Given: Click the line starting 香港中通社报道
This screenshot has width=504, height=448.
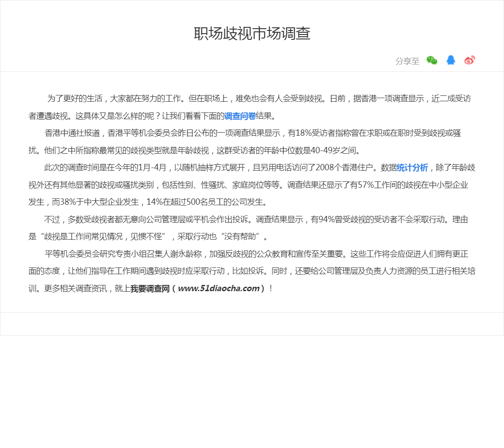Looking at the screenshot, I should click(x=253, y=133).
